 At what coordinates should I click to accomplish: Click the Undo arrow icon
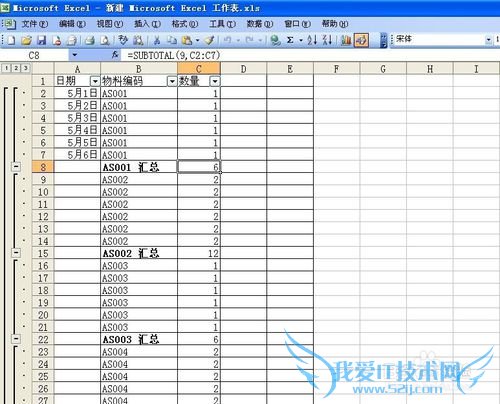(x=227, y=40)
